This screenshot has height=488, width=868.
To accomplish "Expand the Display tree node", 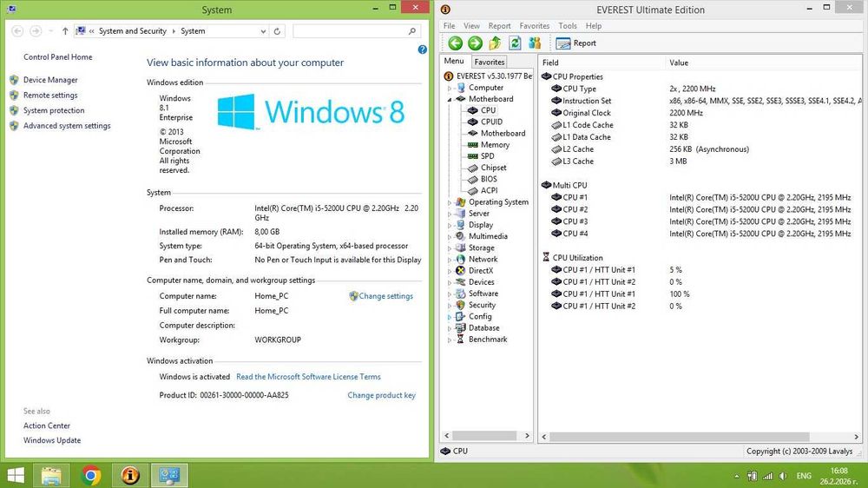I will (x=450, y=226).
